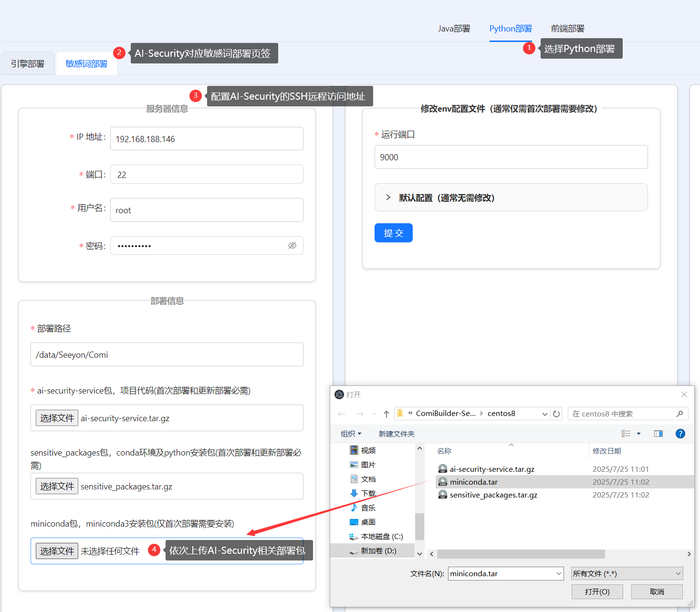Screen dimensions: 700x612
Task: Click the folder icon in address bar
Action: [x=400, y=414]
